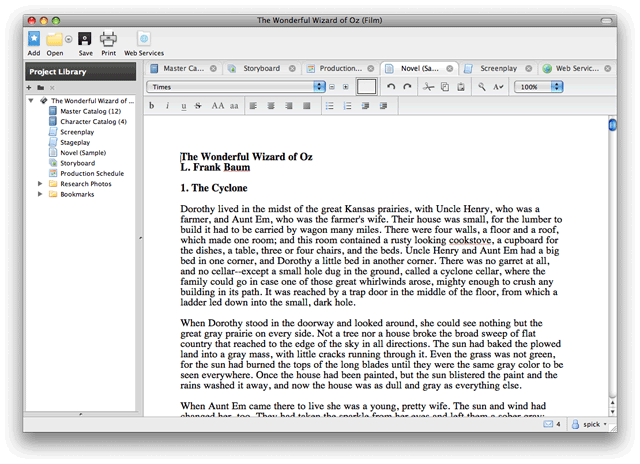Insert a bulleted list
Screen dimensions: 640x464
pos(329,106)
